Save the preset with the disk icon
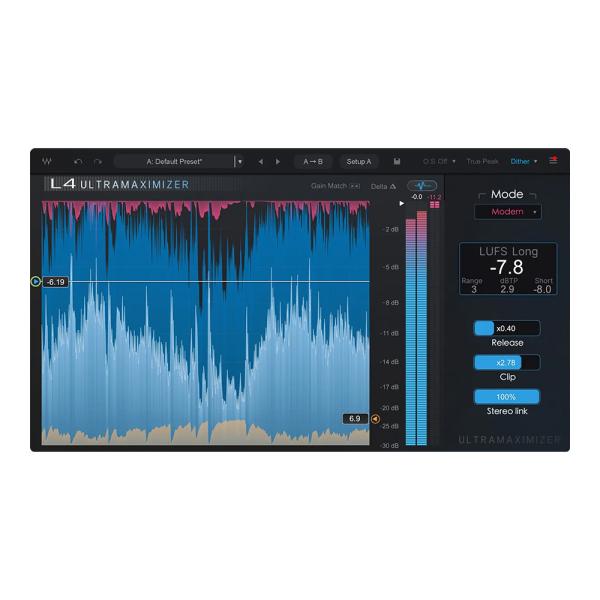600x600 pixels. (x=397, y=161)
